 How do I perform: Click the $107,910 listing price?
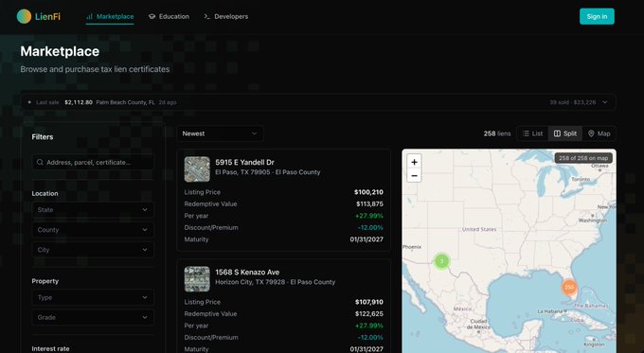(x=368, y=302)
